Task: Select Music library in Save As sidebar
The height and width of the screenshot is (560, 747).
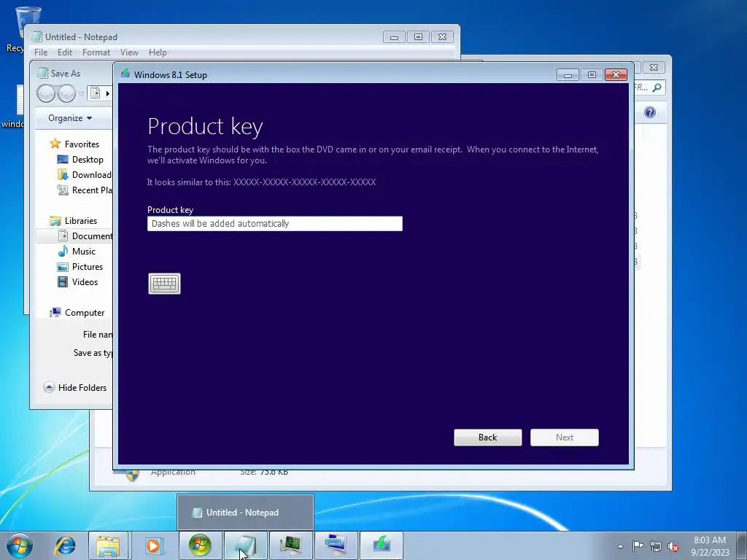Action: (x=77, y=252)
